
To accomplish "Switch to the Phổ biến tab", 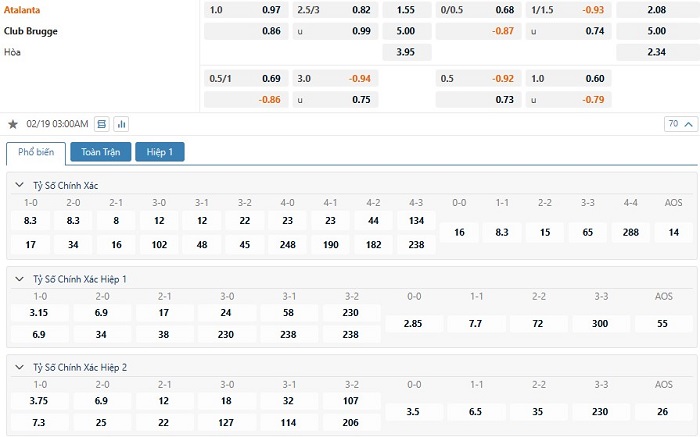I will 36,152.
